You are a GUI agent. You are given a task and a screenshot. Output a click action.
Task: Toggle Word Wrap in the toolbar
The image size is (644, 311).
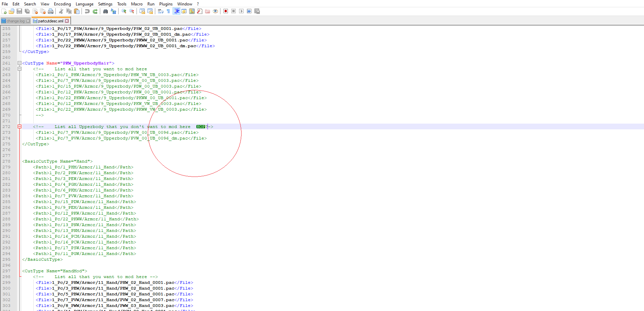(161, 11)
